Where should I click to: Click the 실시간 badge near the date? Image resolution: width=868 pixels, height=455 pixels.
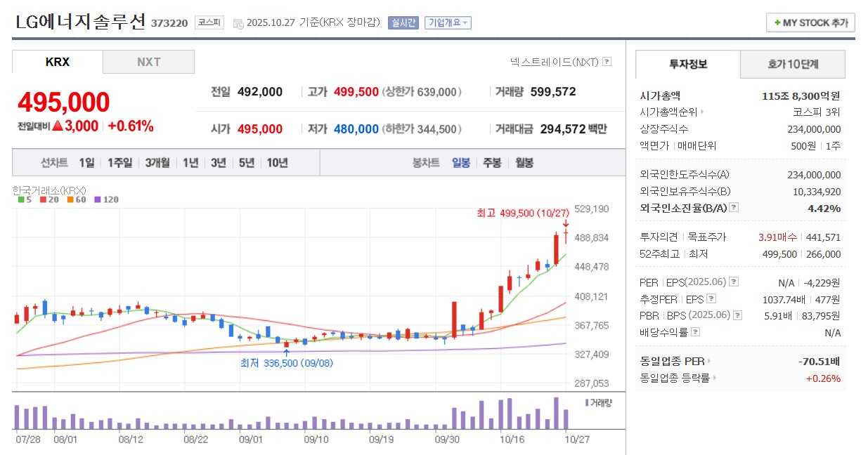pos(404,23)
